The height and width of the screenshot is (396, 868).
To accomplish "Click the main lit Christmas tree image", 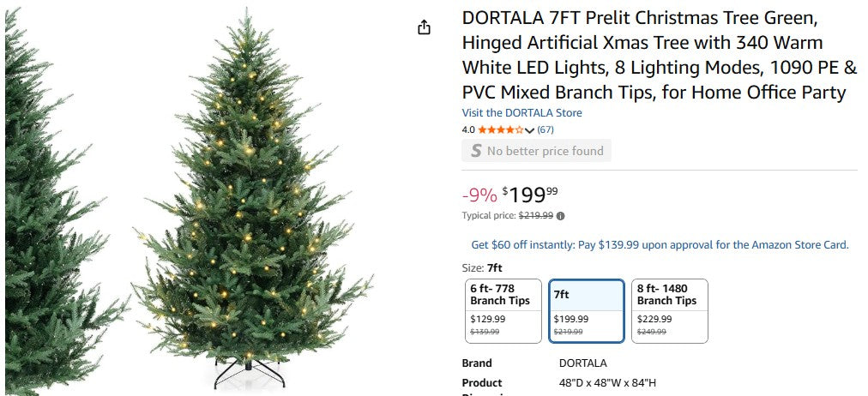I will pos(250,206).
